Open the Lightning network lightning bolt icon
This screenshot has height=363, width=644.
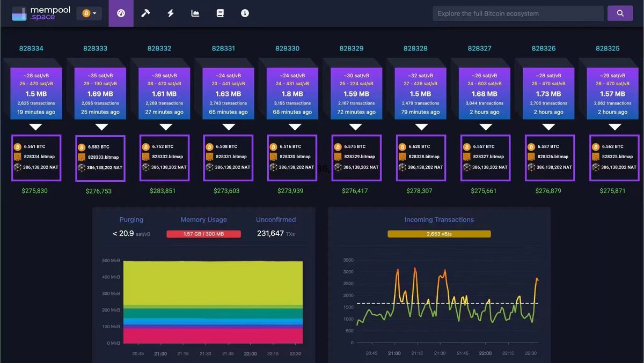click(170, 13)
